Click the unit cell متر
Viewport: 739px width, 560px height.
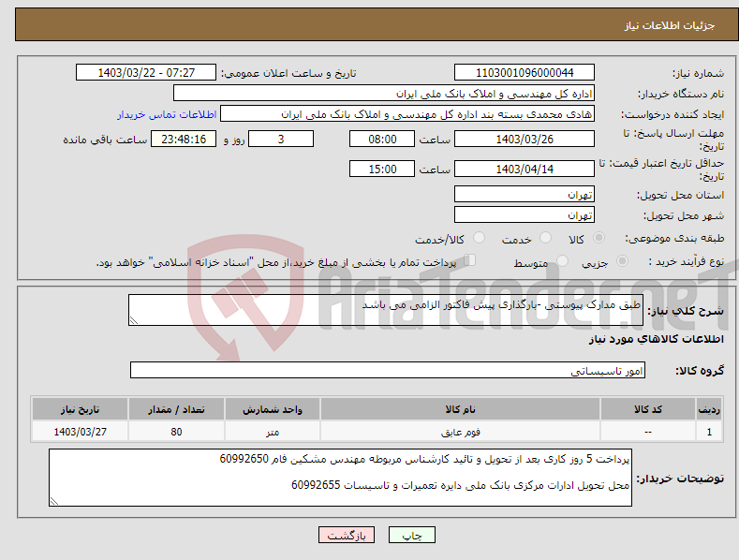click(273, 432)
